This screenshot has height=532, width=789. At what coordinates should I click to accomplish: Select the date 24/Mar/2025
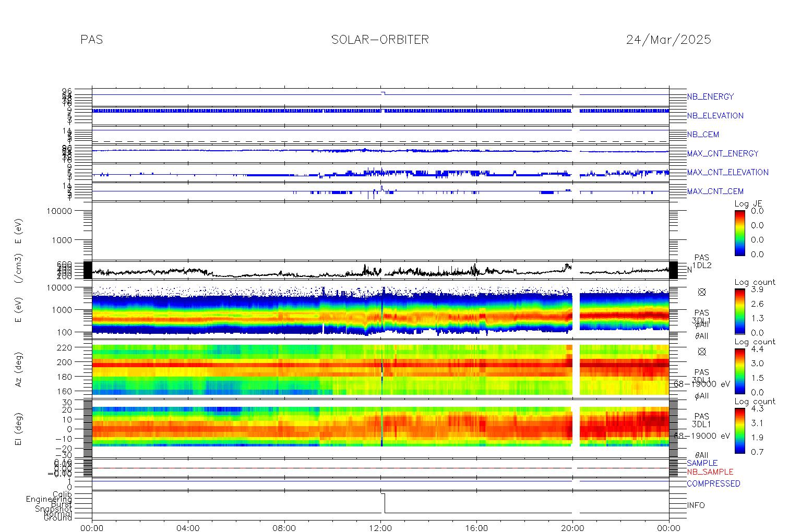point(668,40)
